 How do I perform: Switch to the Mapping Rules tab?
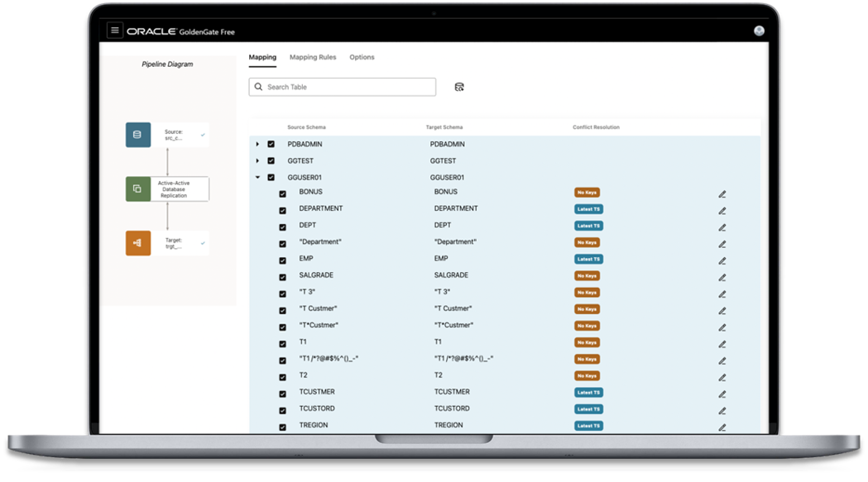pos(313,57)
